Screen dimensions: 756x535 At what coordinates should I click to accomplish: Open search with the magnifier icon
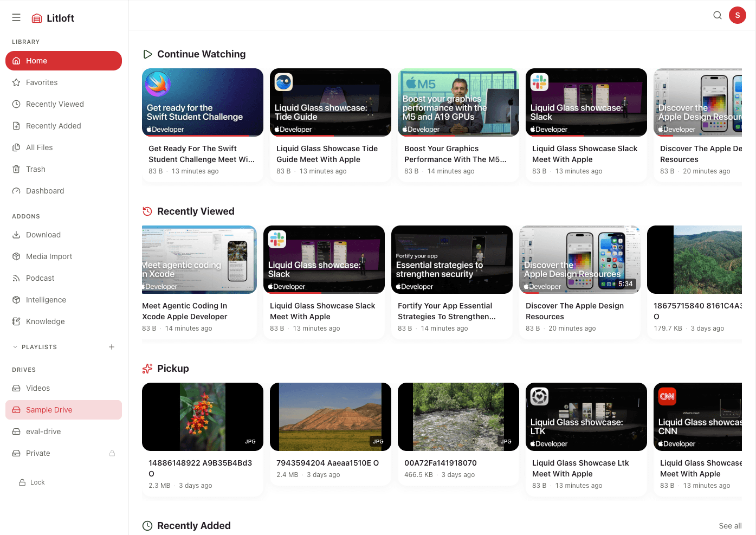[x=718, y=15]
